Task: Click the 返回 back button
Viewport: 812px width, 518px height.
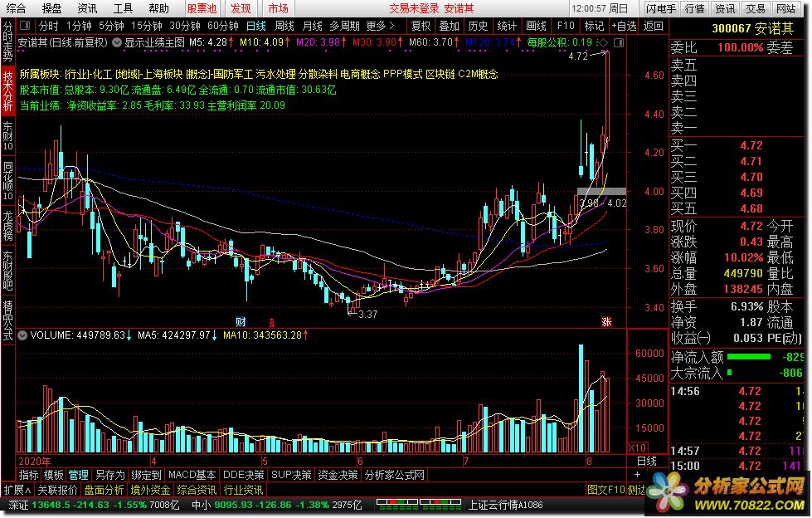Action: 653,26
